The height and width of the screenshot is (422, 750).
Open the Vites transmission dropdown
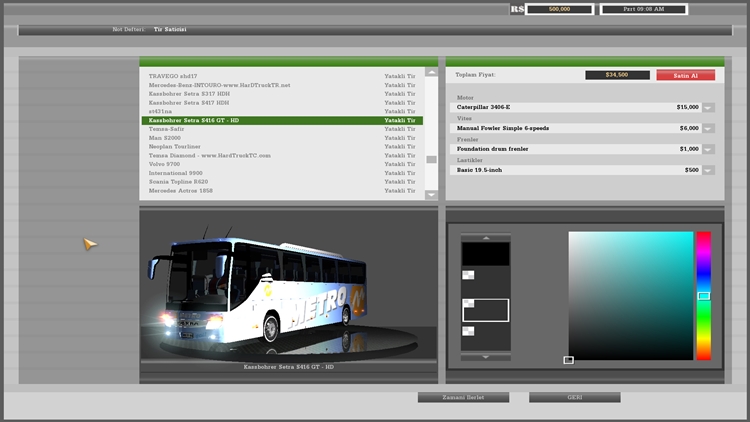pyautogui.click(x=708, y=129)
